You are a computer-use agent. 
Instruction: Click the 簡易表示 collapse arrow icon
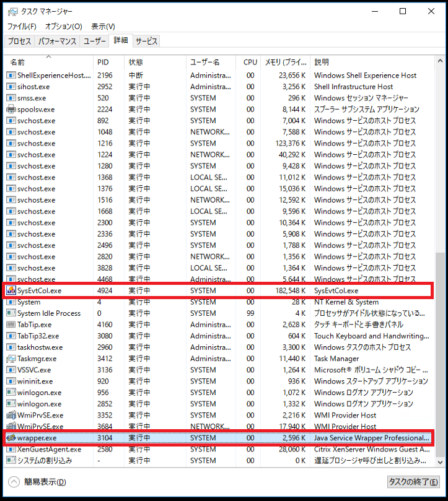coord(14,482)
